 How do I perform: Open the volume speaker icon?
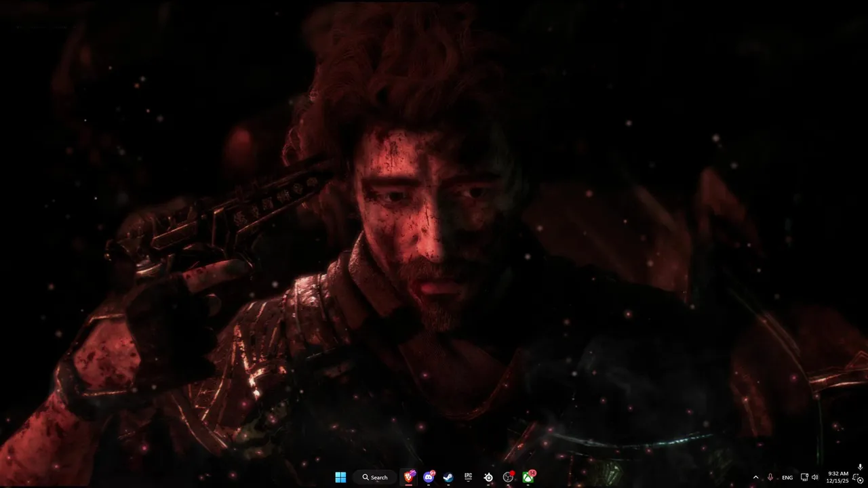(815, 477)
